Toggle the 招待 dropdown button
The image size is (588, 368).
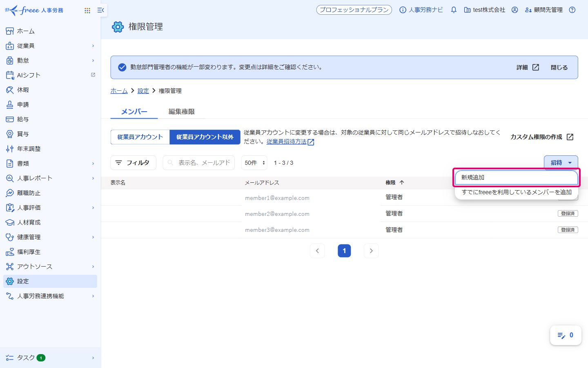click(x=561, y=163)
